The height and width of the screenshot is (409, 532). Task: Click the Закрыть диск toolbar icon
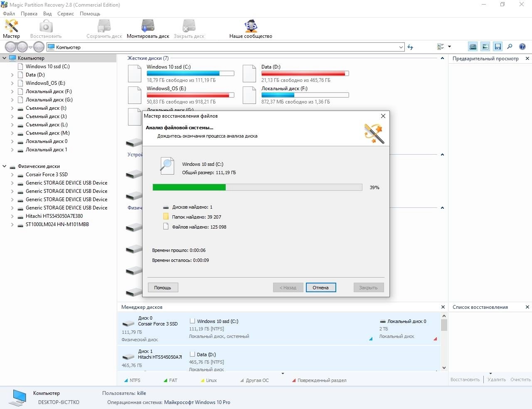pyautogui.click(x=189, y=29)
